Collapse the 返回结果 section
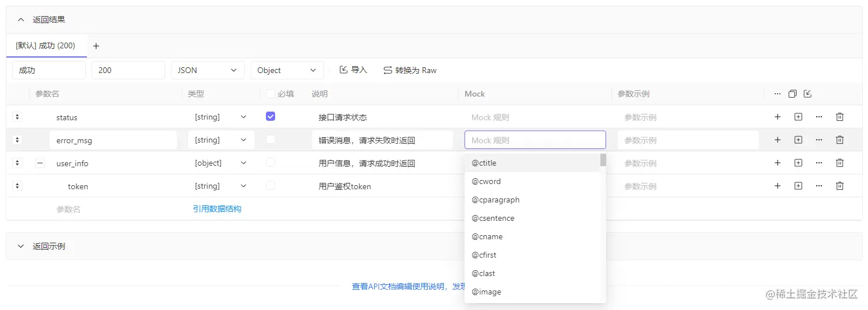The height and width of the screenshot is (310, 868). (21, 20)
